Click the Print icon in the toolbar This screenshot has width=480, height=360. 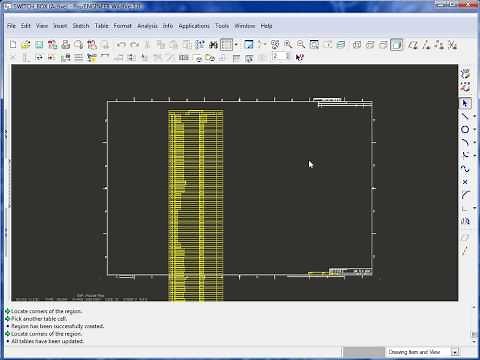(66, 44)
